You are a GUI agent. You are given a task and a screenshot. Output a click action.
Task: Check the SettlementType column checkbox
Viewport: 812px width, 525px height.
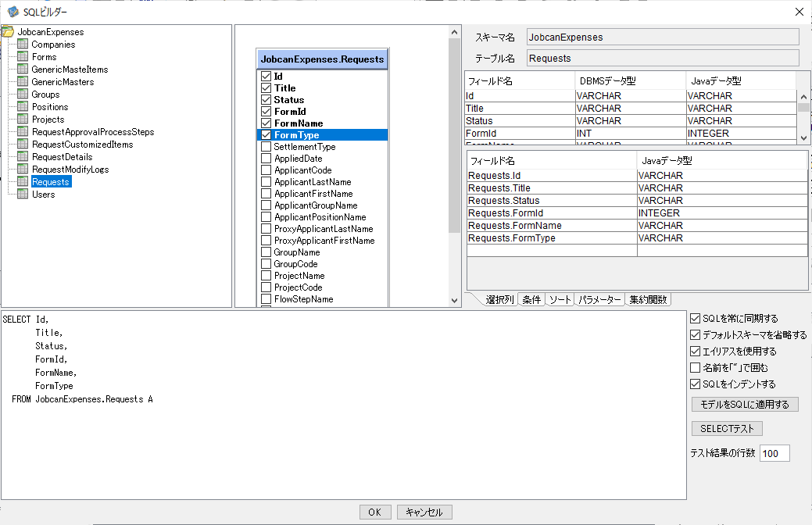point(266,147)
